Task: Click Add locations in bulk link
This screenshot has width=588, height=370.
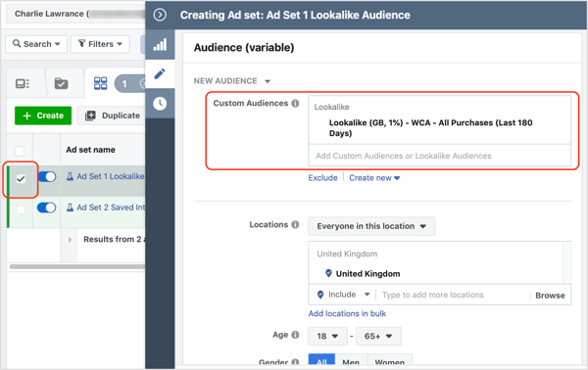Action: click(x=347, y=314)
